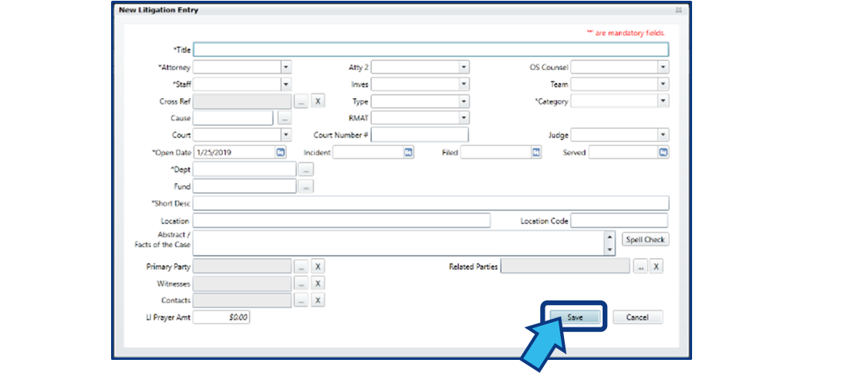The width and height of the screenshot is (868, 373).
Task: Clear the Contacts field with X
Action: [x=318, y=300]
